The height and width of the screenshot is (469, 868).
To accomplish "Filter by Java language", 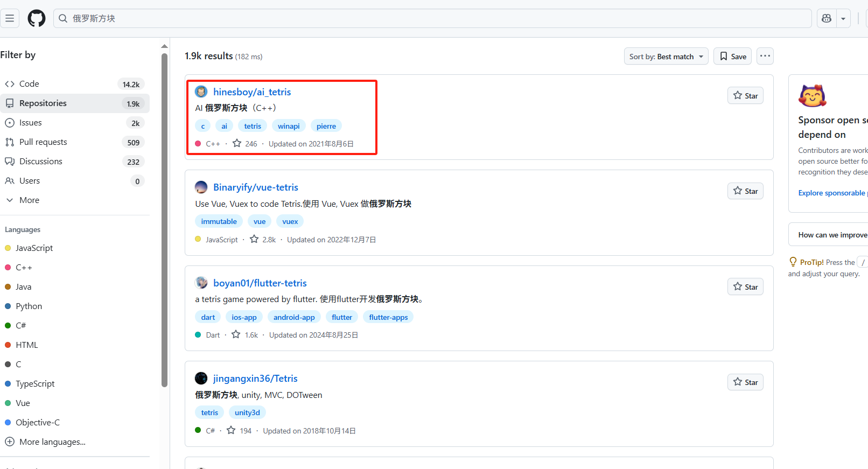I will click(x=18, y=287).
